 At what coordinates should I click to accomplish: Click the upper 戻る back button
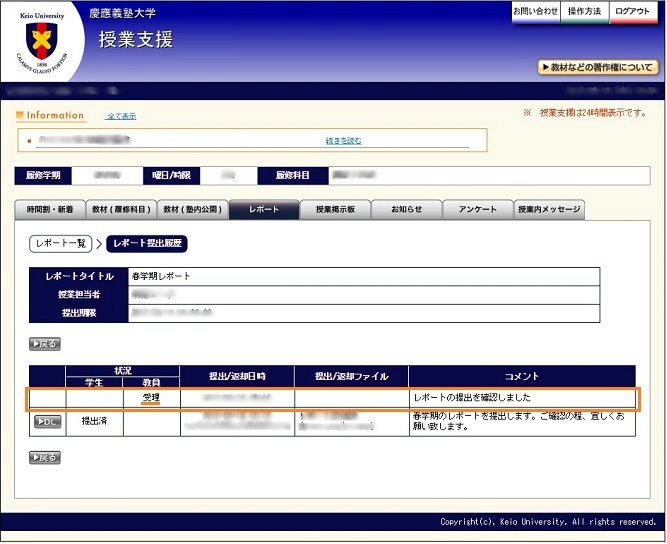click(x=45, y=344)
